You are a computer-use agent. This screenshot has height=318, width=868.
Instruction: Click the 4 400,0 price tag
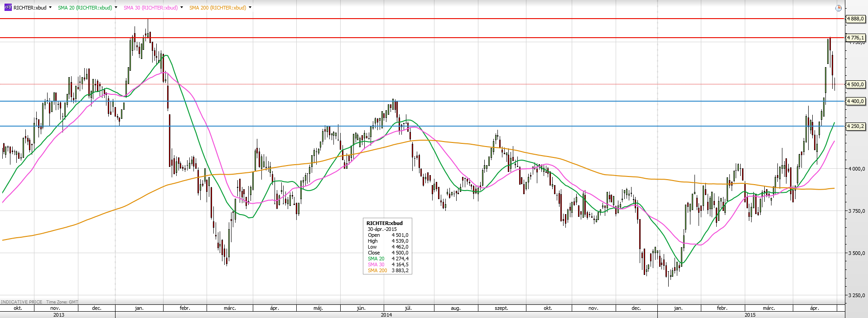pyautogui.click(x=856, y=101)
